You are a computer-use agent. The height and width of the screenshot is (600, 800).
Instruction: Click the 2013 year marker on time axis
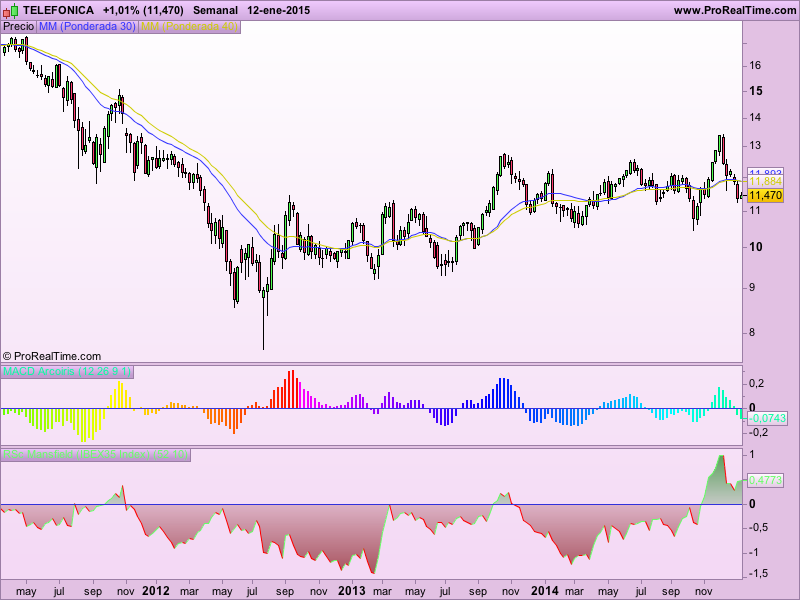352,591
